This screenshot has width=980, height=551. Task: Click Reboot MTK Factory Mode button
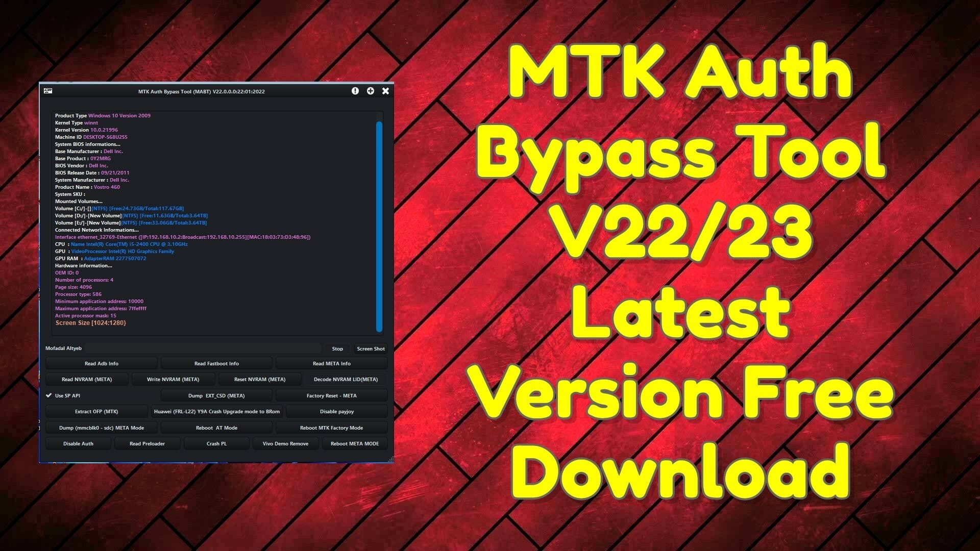(331, 427)
